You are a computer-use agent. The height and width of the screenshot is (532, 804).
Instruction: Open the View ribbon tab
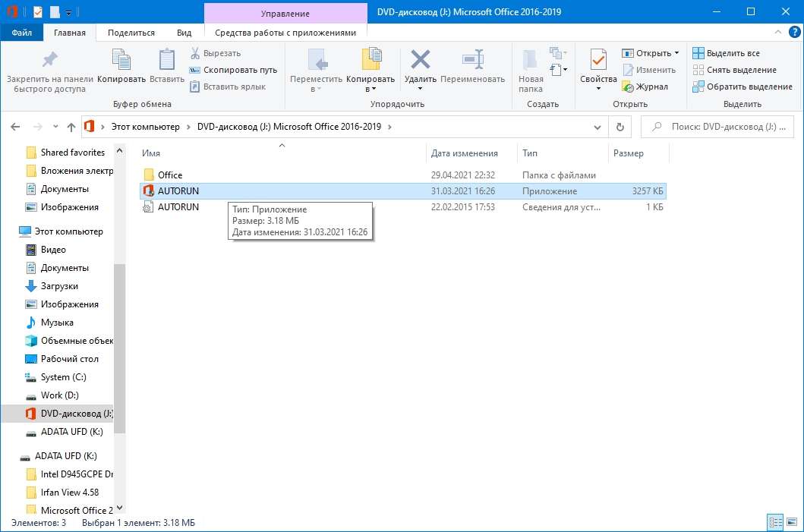[x=184, y=33]
